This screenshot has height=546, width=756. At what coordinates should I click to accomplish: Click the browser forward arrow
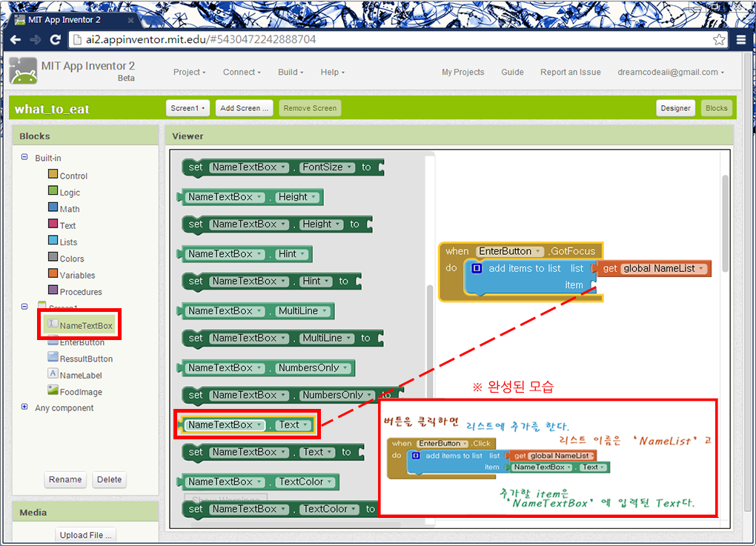point(35,39)
